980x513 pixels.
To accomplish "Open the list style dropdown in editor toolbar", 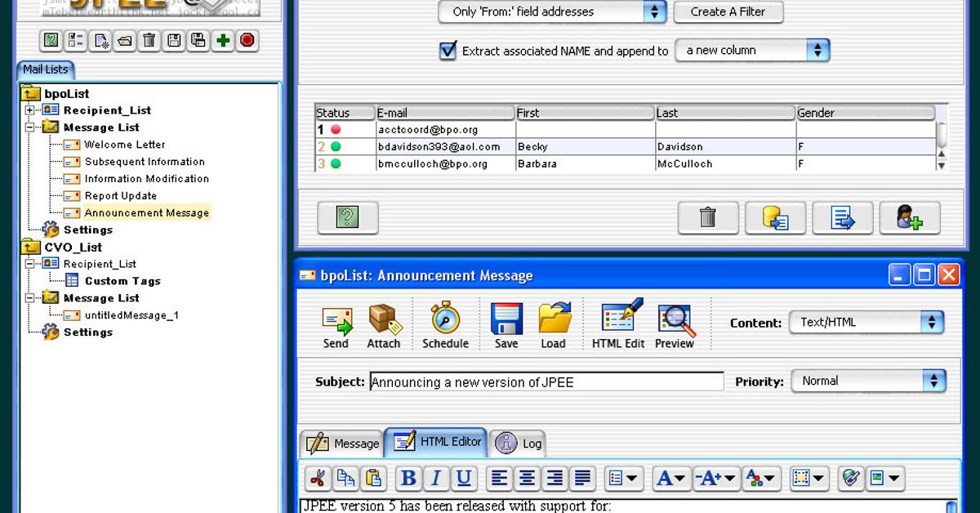I will pos(625,478).
